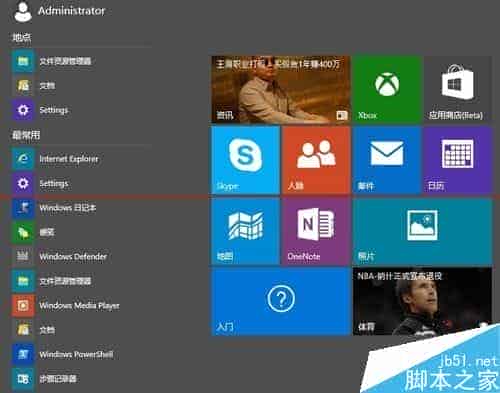
Task: Open the 人脉 people tile
Action: [316, 160]
